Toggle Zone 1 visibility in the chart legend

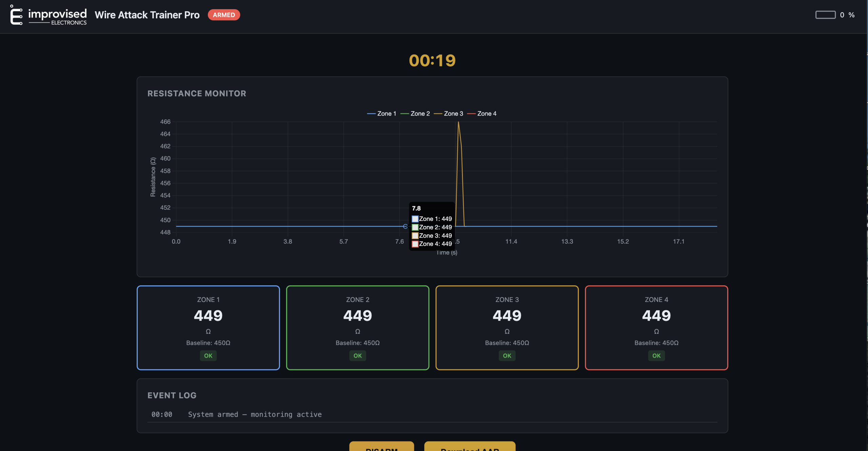click(x=381, y=113)
